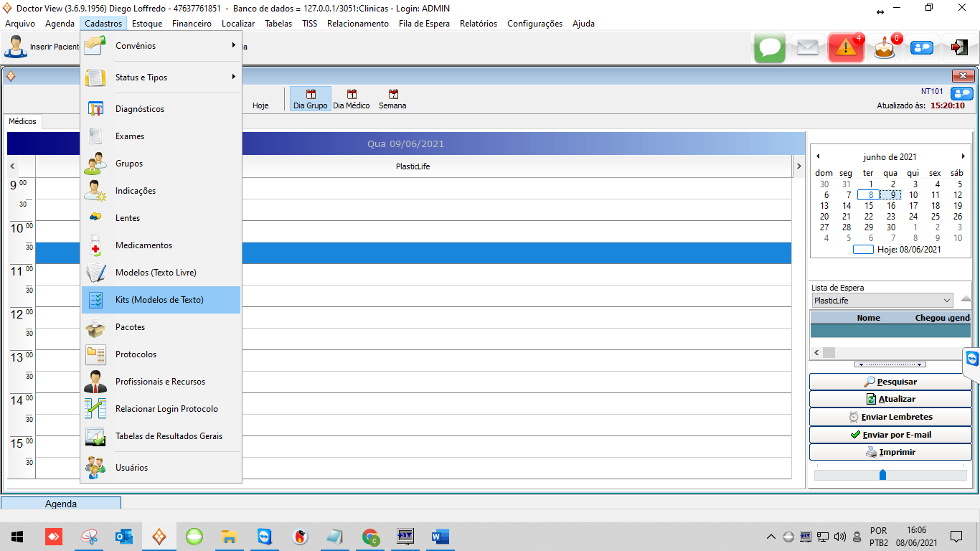This screenshot has width=980, height=551.
Task: Expand the Status e Tipos submenu
Action: point(161,77)
